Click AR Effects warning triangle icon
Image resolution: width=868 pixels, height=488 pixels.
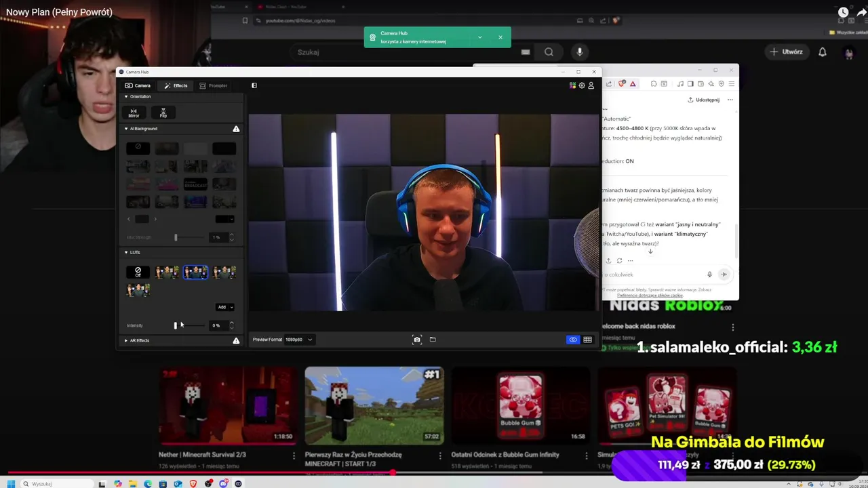(x=236, y=340)
